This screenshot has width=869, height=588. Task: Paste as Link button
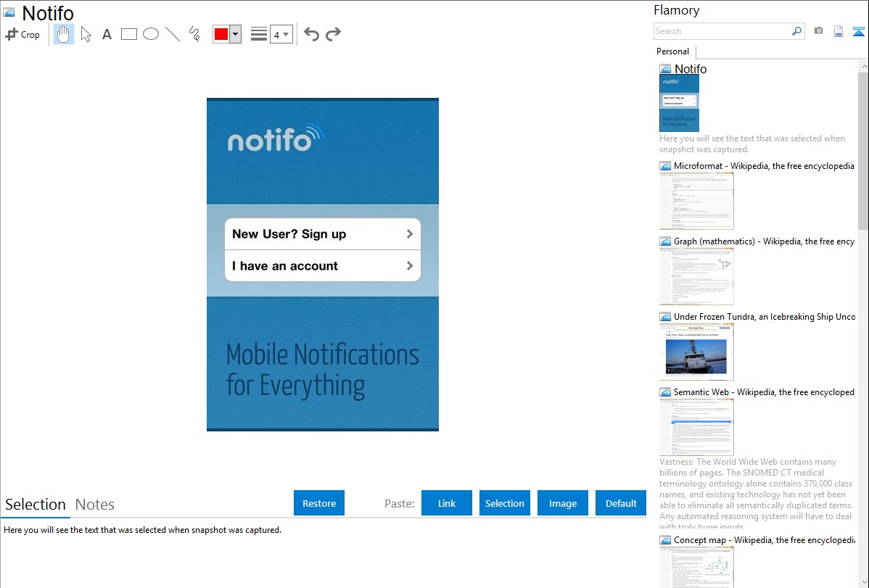pyautogui.click(x=447, y=503)
